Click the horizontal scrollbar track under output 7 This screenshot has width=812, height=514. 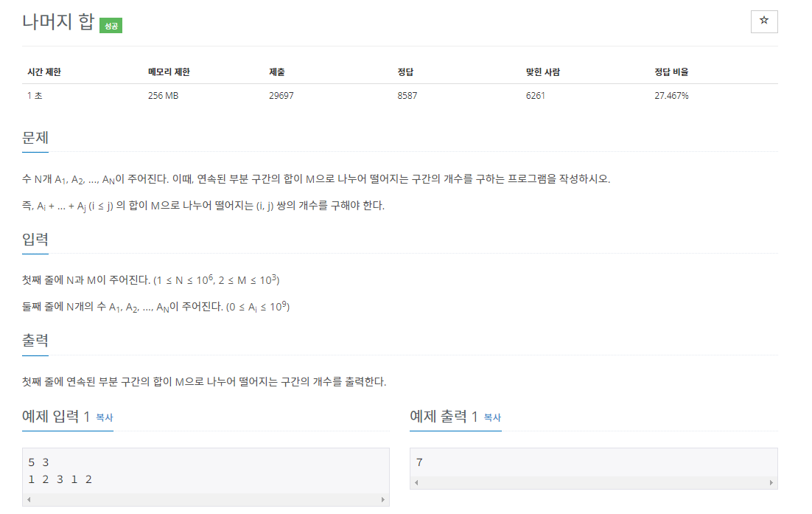tap(593, 482)
